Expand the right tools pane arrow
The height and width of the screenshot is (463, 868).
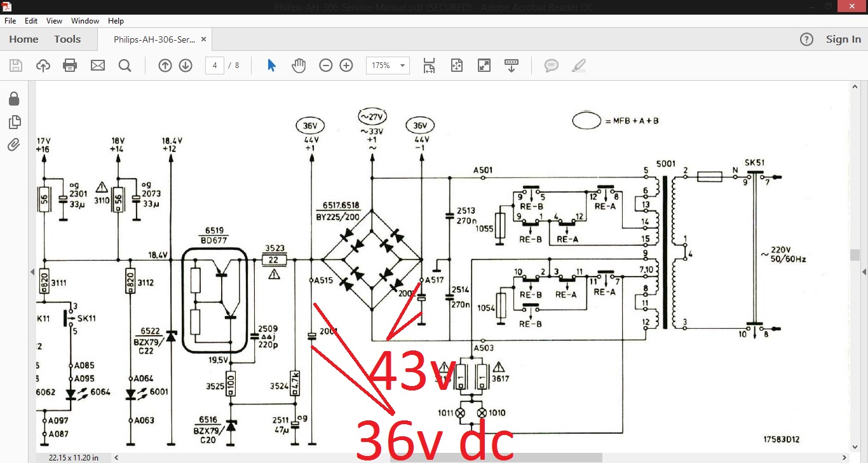pyautogui.click(x=864, y=272)
